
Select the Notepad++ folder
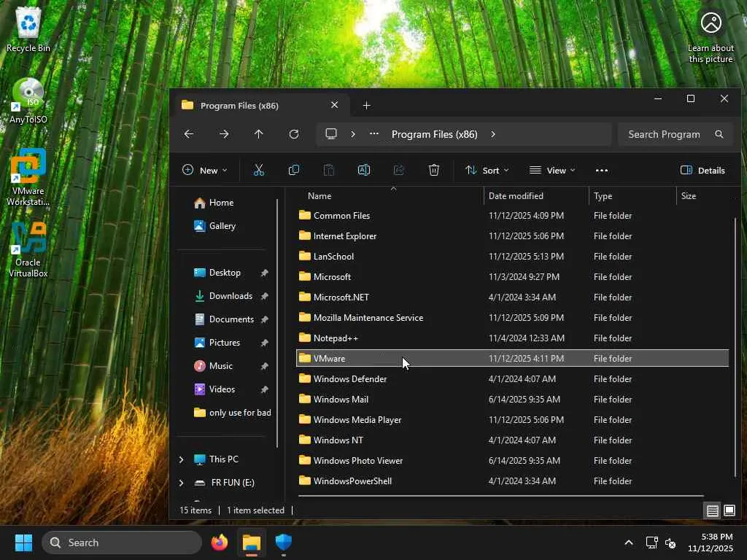(x=512, y=338)
